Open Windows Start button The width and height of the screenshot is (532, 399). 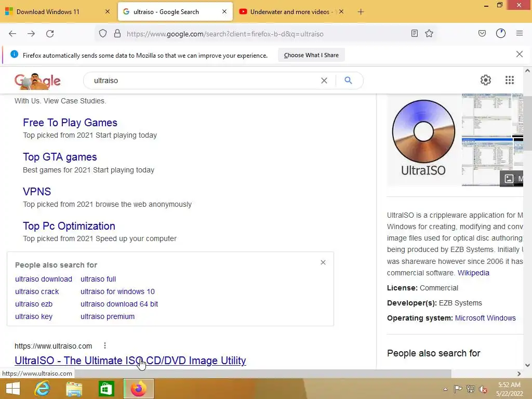click(12, 389)
